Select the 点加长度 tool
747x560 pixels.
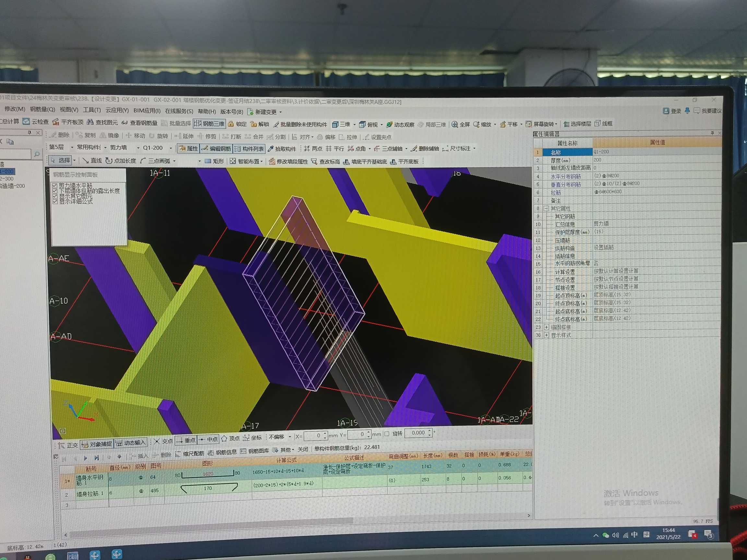(x=121, y=161)
